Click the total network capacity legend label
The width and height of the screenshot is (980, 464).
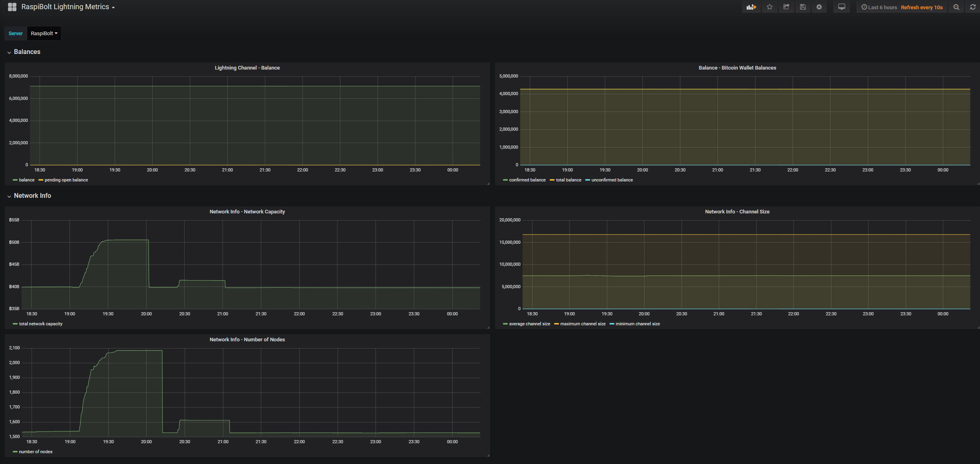pyautogui.click(x=40, y=324)
